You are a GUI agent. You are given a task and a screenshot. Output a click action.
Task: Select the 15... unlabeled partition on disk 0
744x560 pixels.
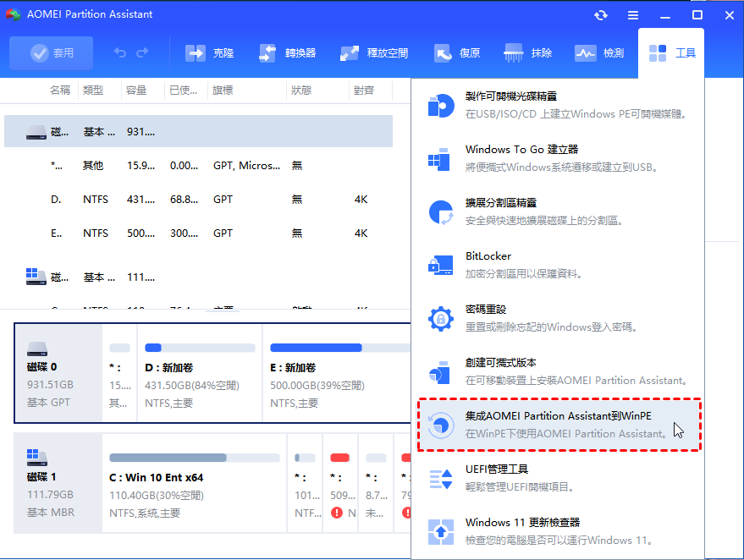119,373
